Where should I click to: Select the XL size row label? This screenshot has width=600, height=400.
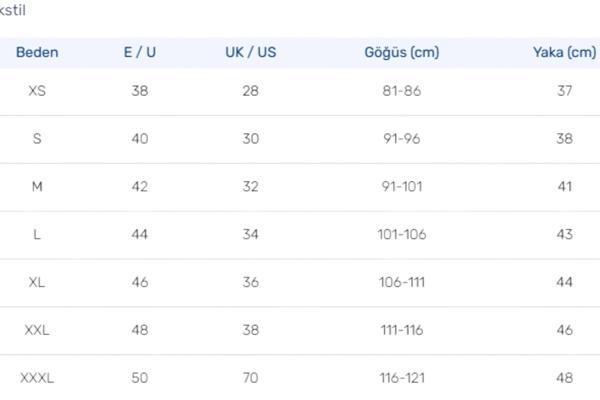point(37,282)
